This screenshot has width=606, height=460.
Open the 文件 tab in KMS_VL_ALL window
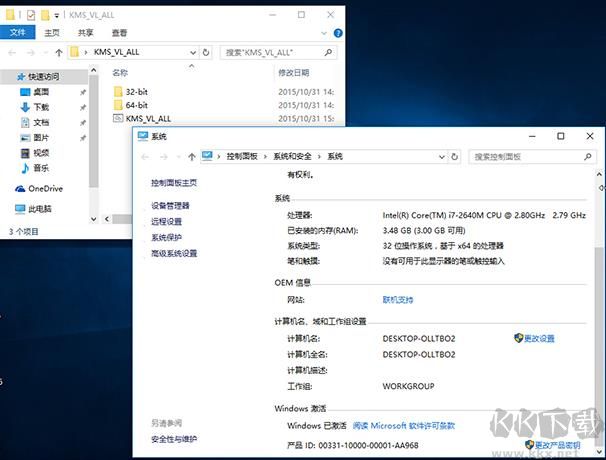[x=18, y=32]
